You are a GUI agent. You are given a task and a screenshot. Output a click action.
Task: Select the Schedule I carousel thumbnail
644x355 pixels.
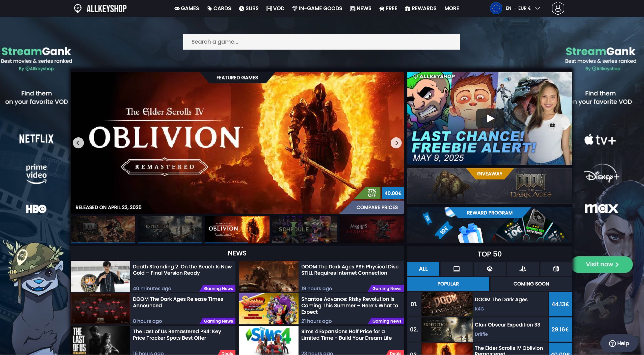pyautogui.click(x=304, y=229)
